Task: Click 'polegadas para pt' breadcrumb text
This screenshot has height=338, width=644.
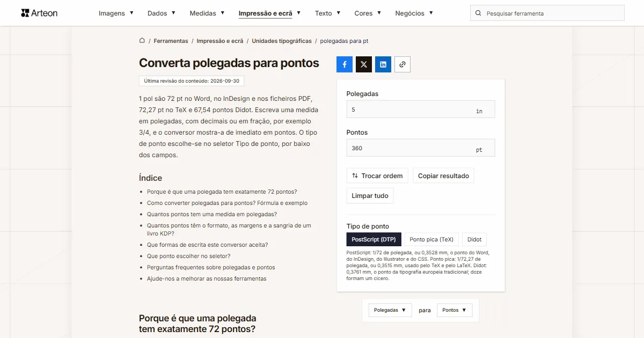Action: (x=344, y=41)
